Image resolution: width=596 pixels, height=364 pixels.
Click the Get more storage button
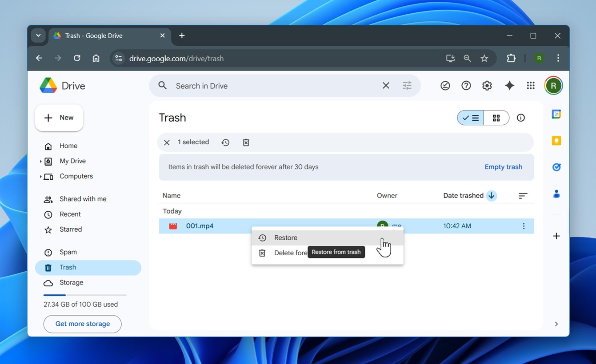[82, 324]
